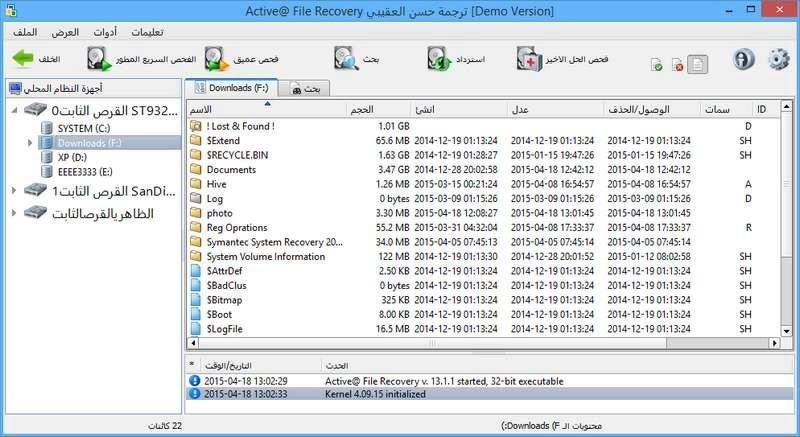Switch to the بحث search tab
This screenshot has width=800, height=437.
[x=305, y=89]
